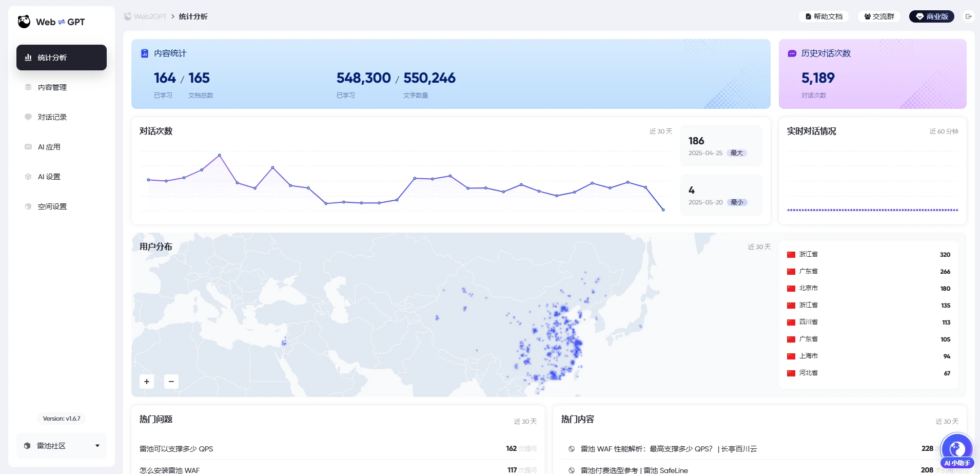Image resolution: width=980 pixels, height=474 pixels.
Task: Click the Web2GPT panda logo icon
Action: click(x=24, y=22)
